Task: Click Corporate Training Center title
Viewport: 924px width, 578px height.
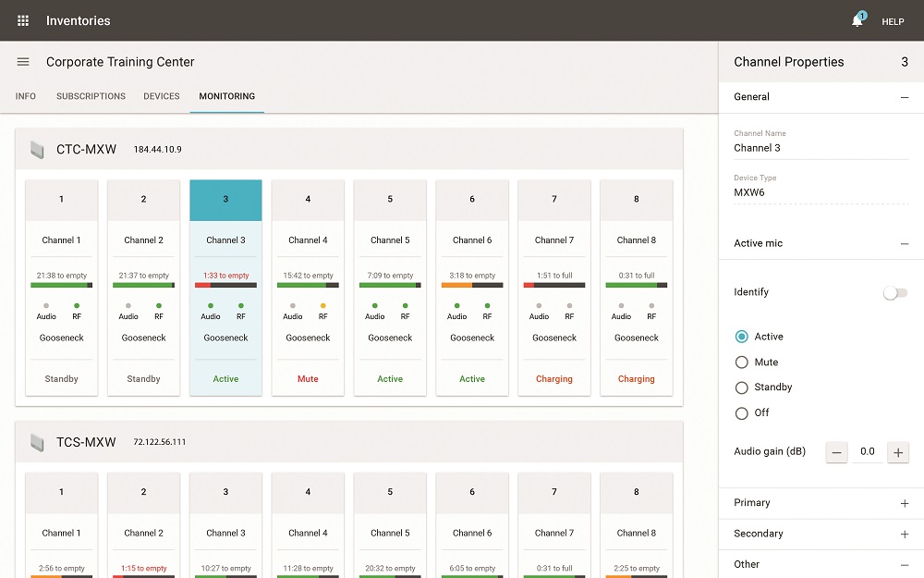Action: 120,62
